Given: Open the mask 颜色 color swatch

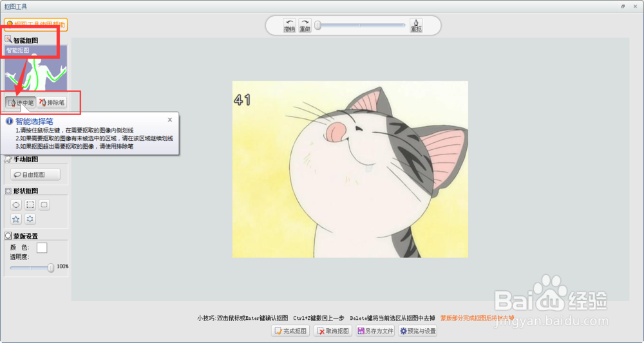Looking at the screenshot, I should pos(42,248).
